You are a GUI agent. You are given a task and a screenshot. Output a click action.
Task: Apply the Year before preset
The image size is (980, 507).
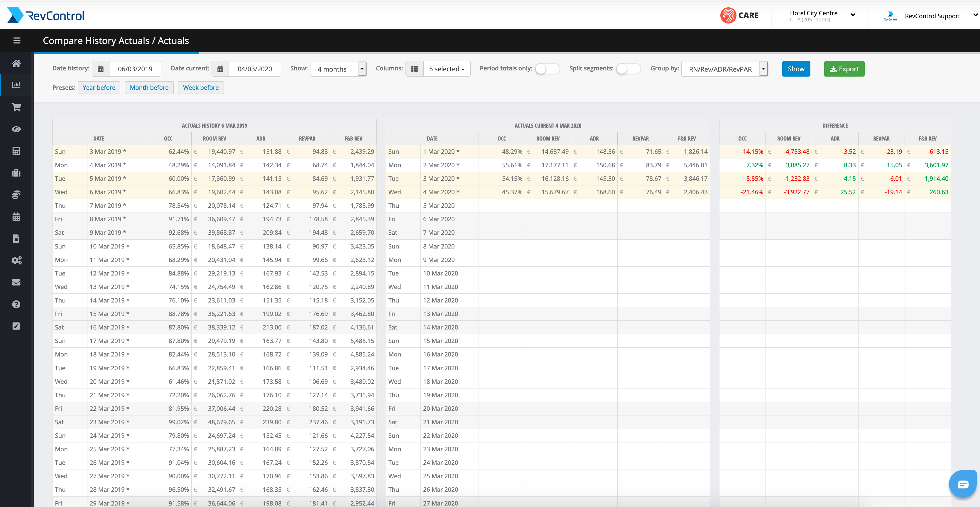[x=99, y=87]
